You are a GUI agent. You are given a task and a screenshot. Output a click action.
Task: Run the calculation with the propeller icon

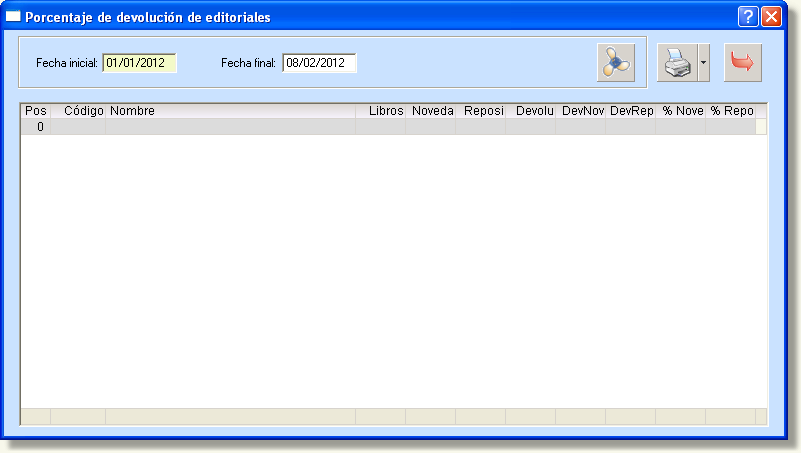pyautogui.click(x=616, y=63)
